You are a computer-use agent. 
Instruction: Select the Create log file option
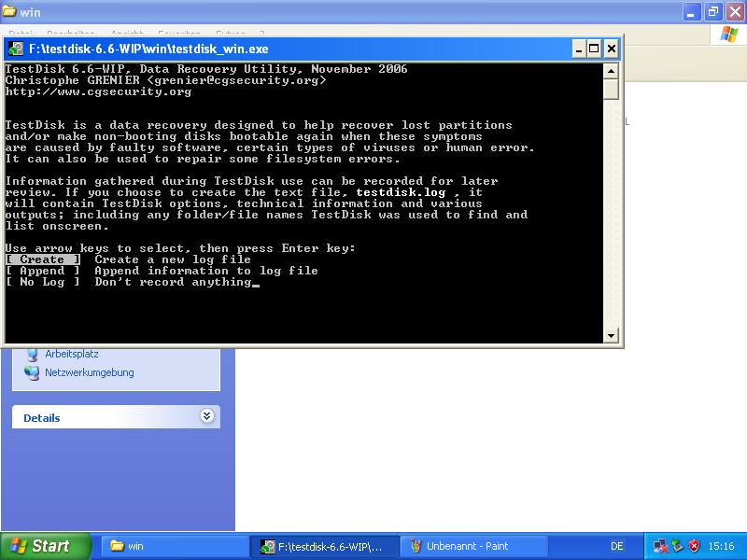(43, 259)
